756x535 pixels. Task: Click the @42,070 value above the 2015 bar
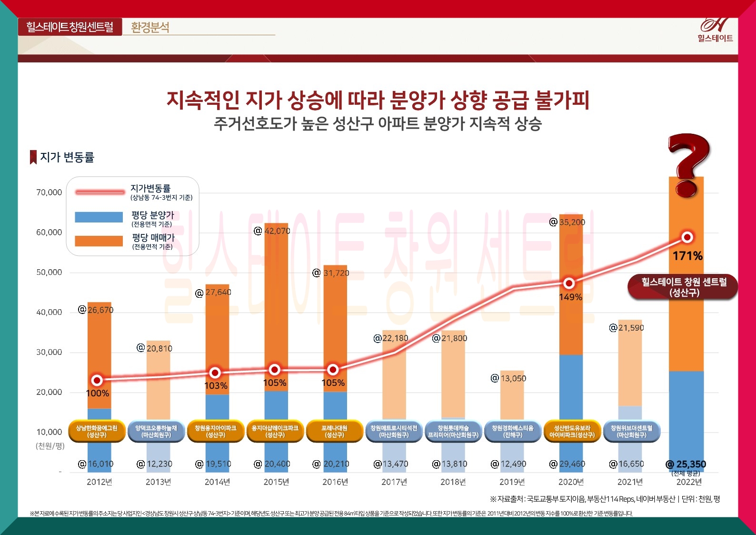pos(272,231)
